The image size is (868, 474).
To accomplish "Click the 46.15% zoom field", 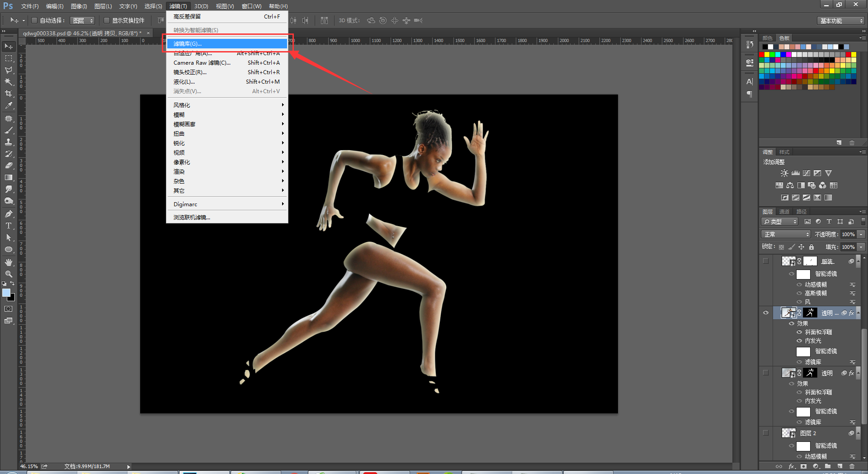I will [29, 466].
